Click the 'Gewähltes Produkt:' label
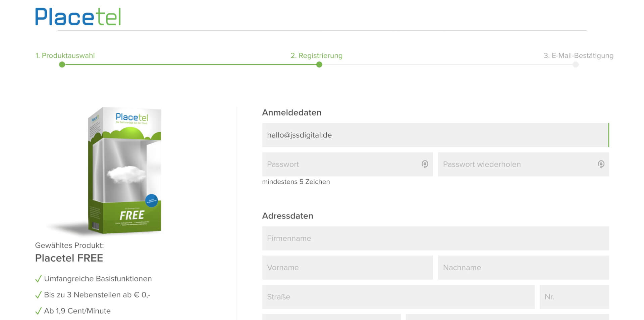Image resolution: width=644 pixels, height=320 pixels. click(x=69, y=245)
